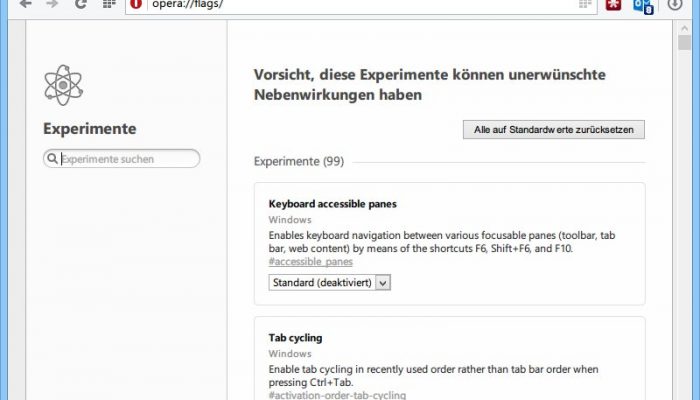Reload the opera://flags page
The width and height of the screenshot is (700, 400).
pos(81,4)
